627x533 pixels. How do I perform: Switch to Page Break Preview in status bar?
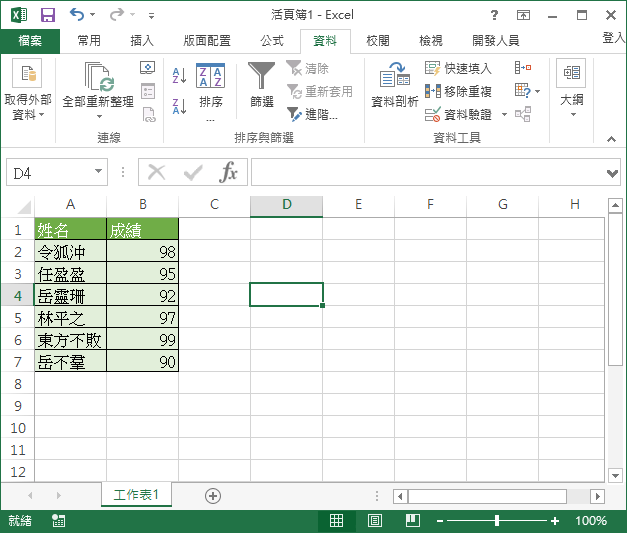pyautogui.click(x=412, y=521)
